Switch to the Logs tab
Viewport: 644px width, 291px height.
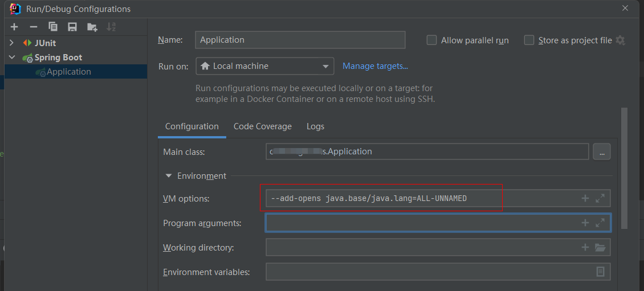(315, 126)
